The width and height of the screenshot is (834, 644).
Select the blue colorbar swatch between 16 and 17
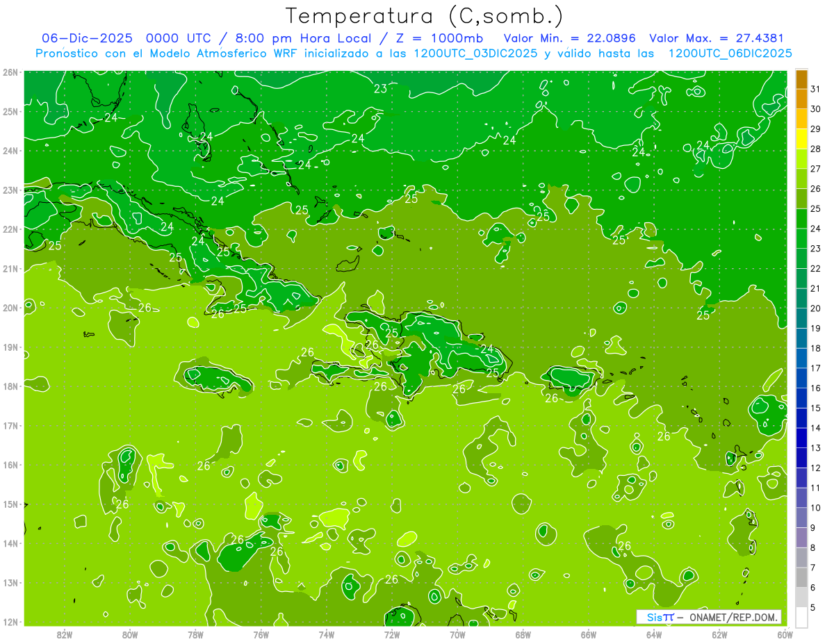(801, 378)
